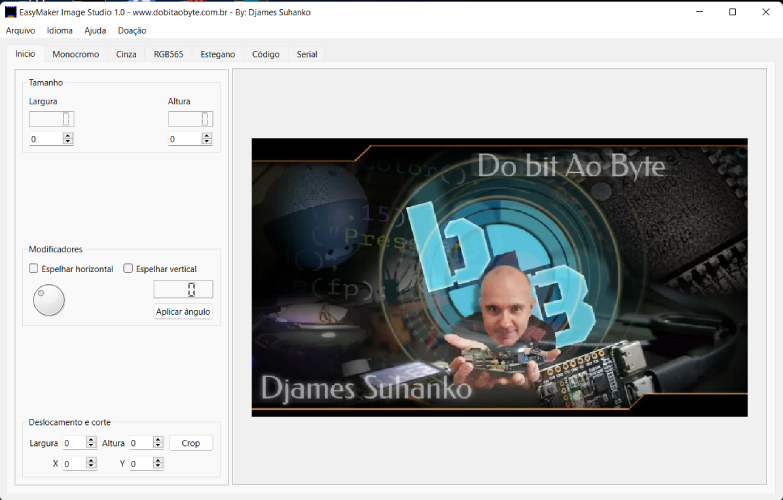Click the Tamanho Altura number field
This screenshot has width=783, height=500.
(x=185, y=139)
